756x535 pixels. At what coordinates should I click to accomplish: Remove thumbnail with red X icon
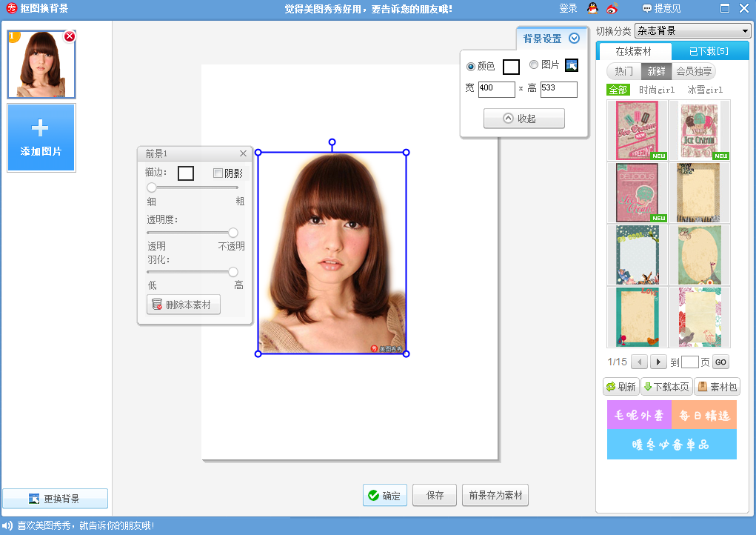click(x=70, y=36)
